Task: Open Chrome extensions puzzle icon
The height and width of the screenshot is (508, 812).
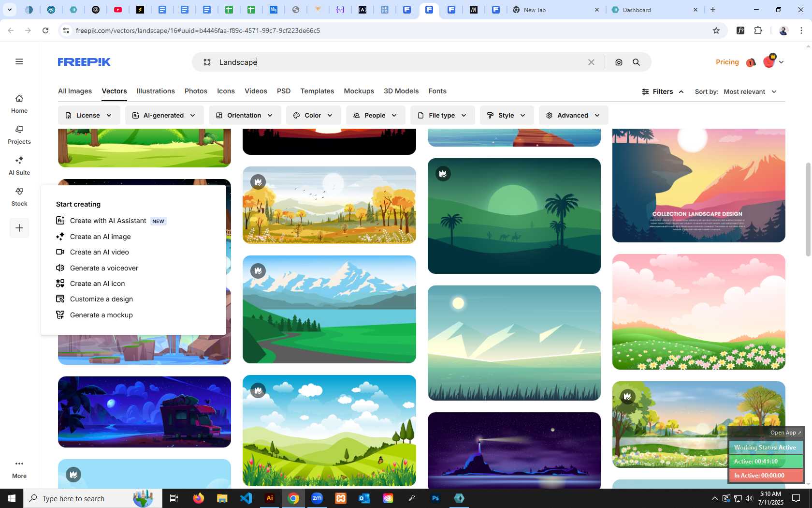Action: click(x=758, y=30)
